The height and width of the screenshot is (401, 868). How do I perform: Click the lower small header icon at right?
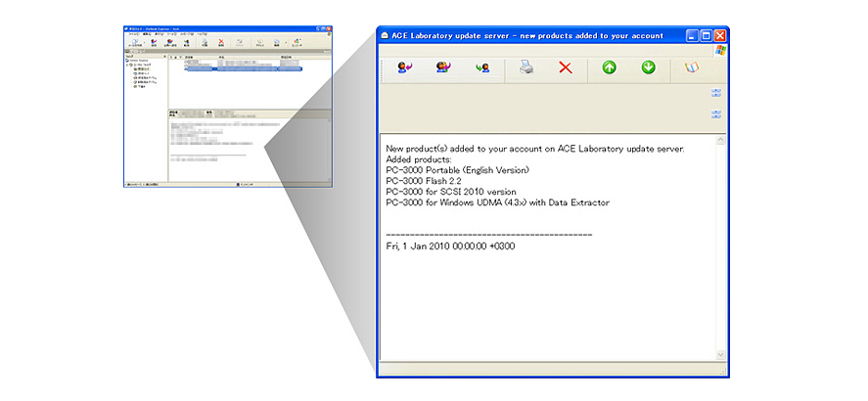[715, 114]
